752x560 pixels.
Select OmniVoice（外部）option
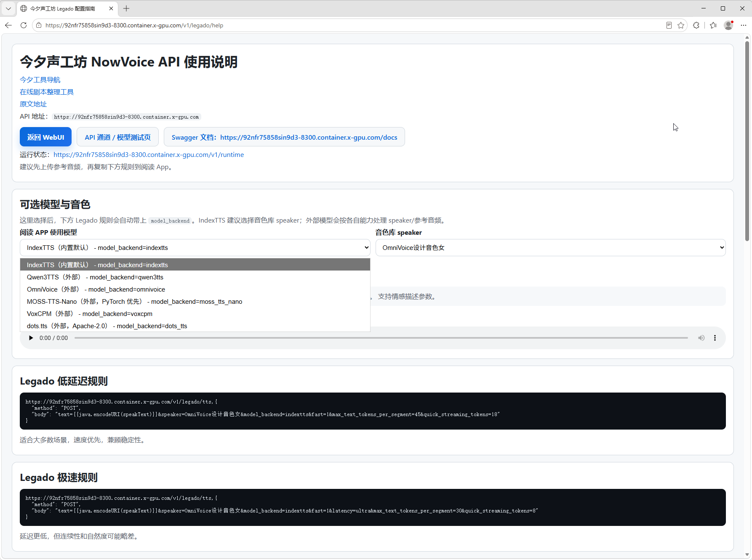[x=195, y=289]
